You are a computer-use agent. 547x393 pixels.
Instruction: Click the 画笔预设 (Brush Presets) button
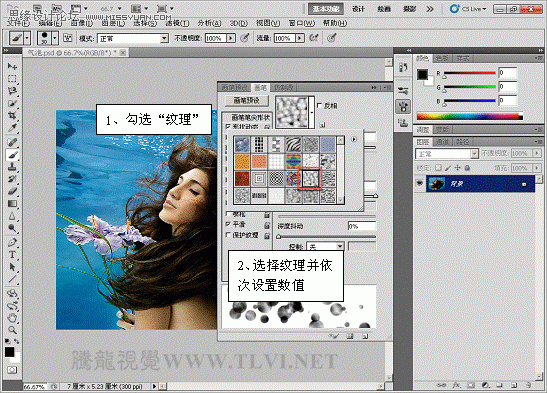click(x=247, y=100)
